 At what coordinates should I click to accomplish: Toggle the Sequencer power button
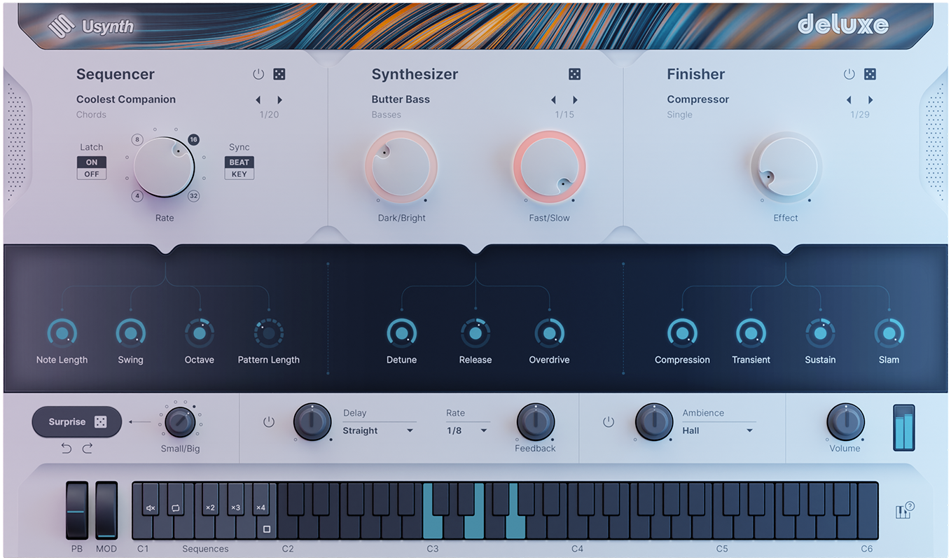click(258, 73)
